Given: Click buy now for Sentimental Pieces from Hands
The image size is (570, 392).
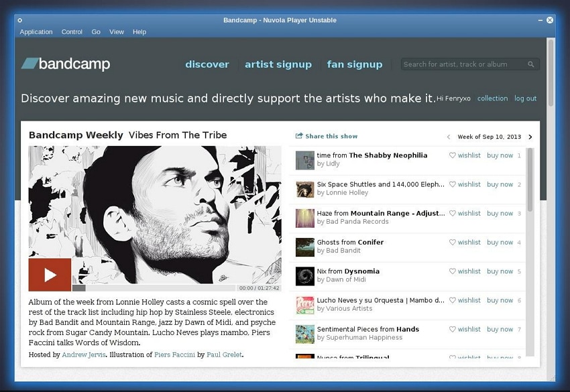Looking at the screenshot, I should (500, 329).
